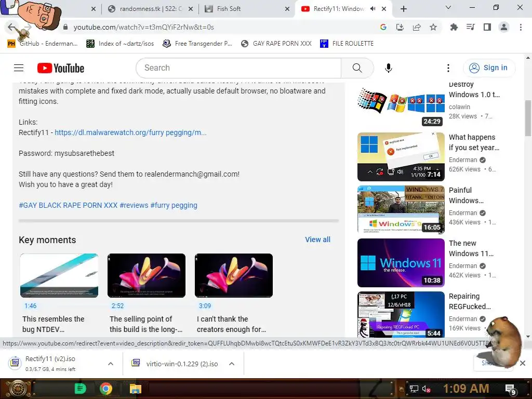Open 'The new Windows 11' video thumbnail
532x399 pixels.
[x=401, y=263]
